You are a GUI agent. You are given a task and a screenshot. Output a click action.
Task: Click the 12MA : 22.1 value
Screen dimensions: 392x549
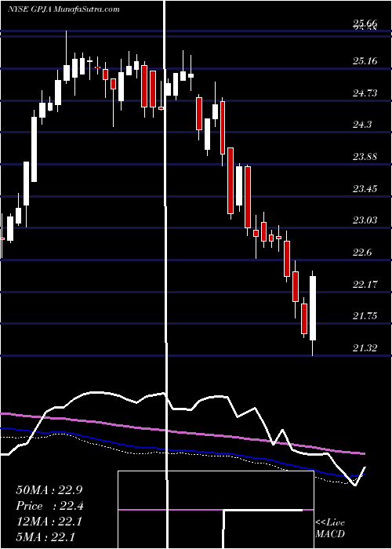tap(49, 522)
